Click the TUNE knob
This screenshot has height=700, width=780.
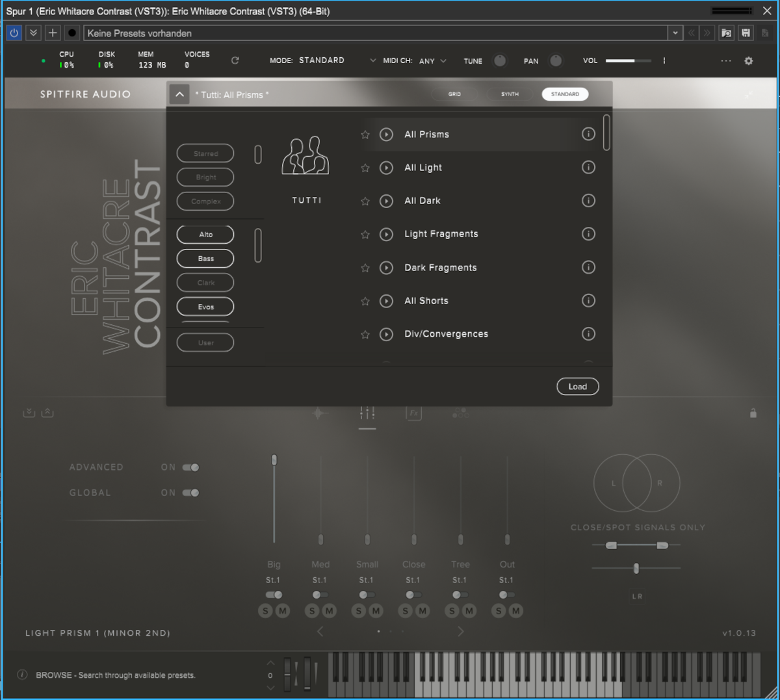click(500, 60)
